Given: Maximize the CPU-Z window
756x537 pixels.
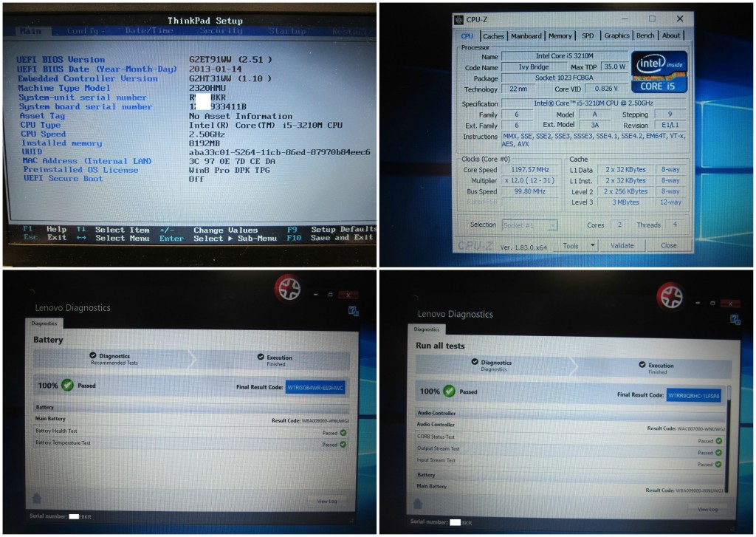Looking at the screenshot, I should click(652, 18).
